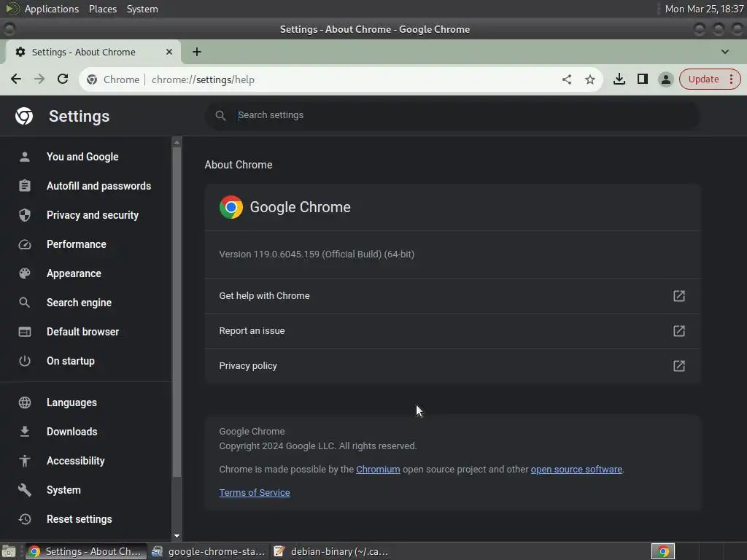
Task: Focus the Search settings field
Action: tap(452, 115)
